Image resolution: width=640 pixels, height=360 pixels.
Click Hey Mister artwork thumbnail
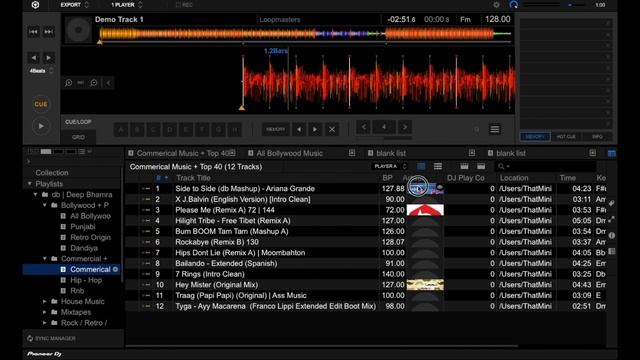pyautogui.click(x=425, y=285)
